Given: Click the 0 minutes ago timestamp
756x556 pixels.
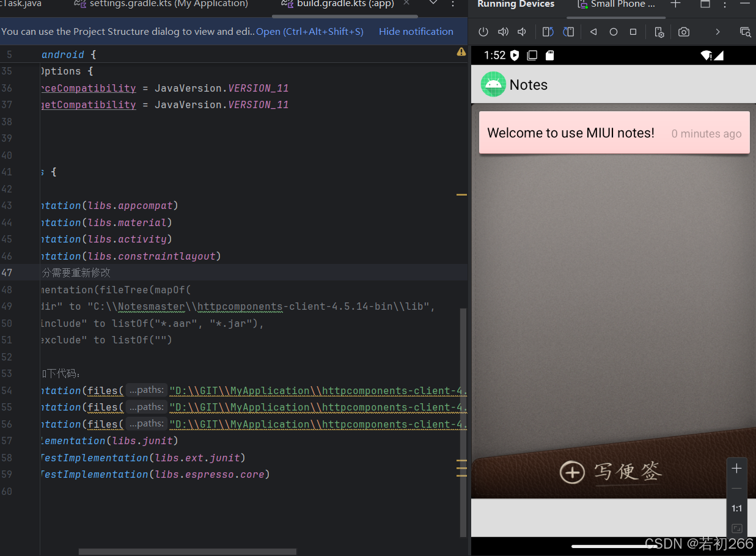Looking at the screenshot, I should click(x=706, y=134).
